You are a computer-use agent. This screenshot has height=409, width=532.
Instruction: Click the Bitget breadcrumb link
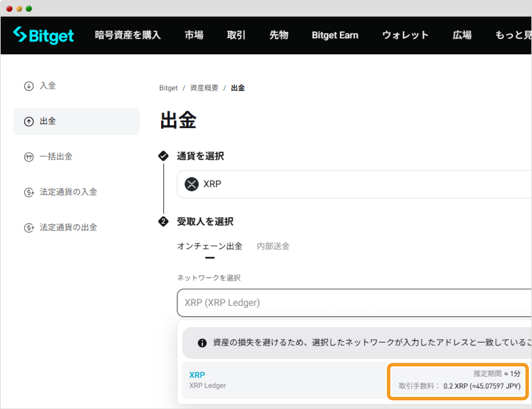point(168,88)
